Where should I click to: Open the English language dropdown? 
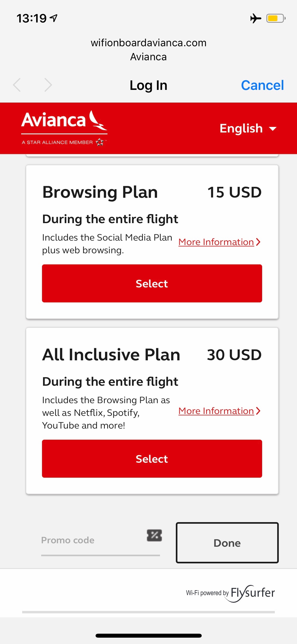[x=248, y=128]
